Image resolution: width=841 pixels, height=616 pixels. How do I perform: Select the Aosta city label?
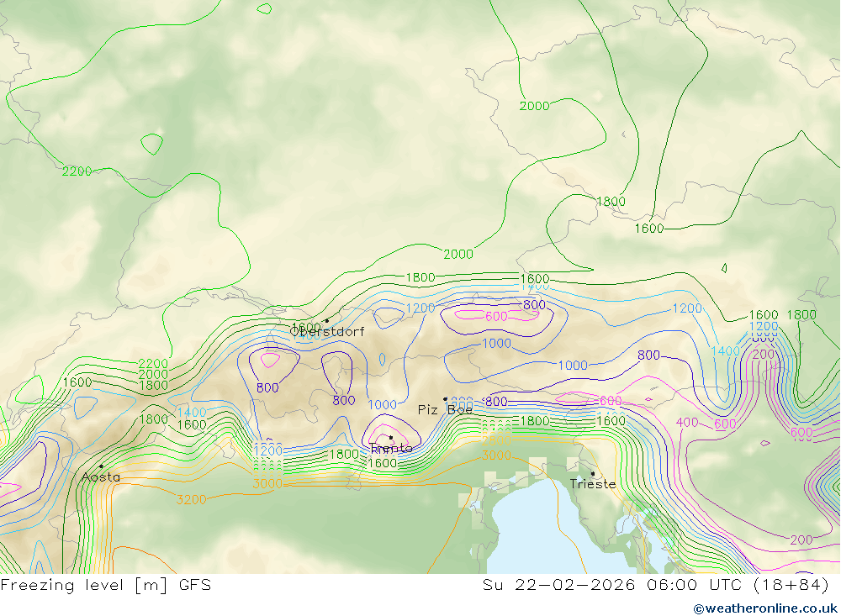click(101, 476)
